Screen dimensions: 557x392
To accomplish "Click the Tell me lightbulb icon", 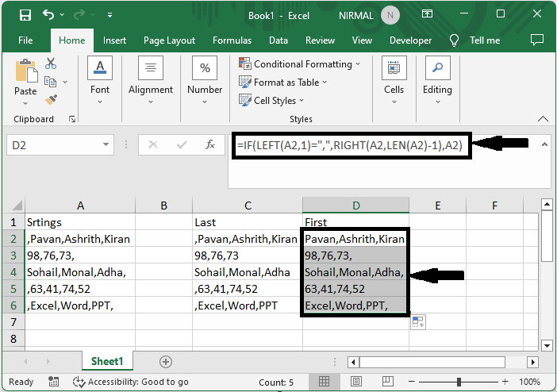I will 455,40.
